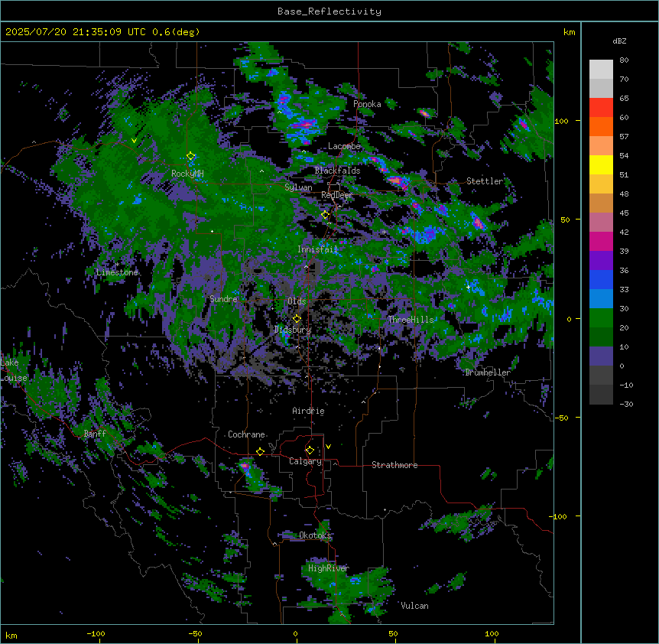Click the slate 0-10 dBZ legend swatch
This screenshot has height=644, width=659.
click(x=601, y=356)
